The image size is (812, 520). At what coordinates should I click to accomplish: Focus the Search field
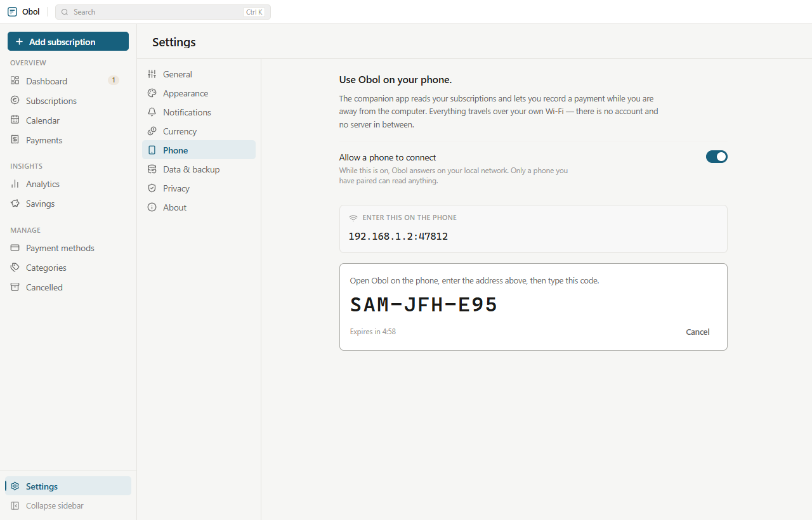163,12
